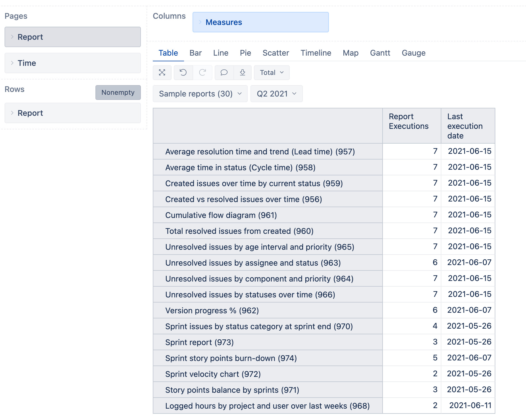Image resolution: width=526 pixels, height=420 pixels.
Task: Click the Cumulative flow diagram row
Action: coord(221,215)
